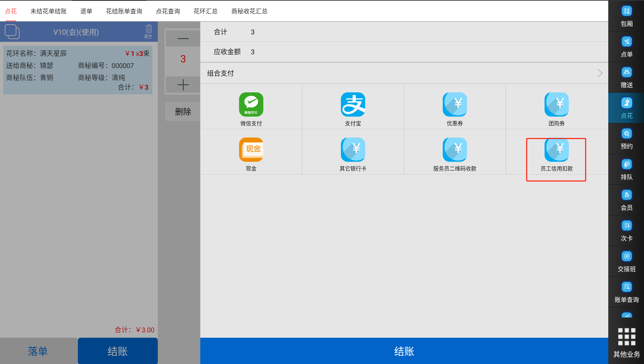
Task: Switch to the 花环汇总 tab
Action: click(x=206, y=11)
